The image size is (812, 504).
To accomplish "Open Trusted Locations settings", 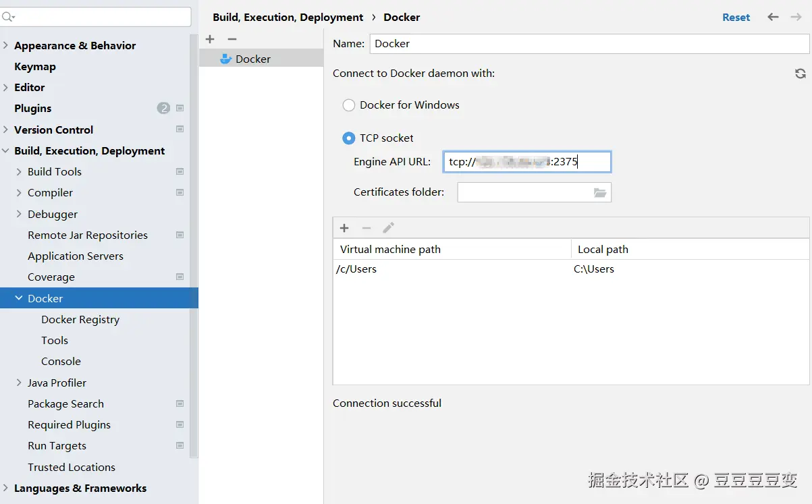I will pos(72,467).
